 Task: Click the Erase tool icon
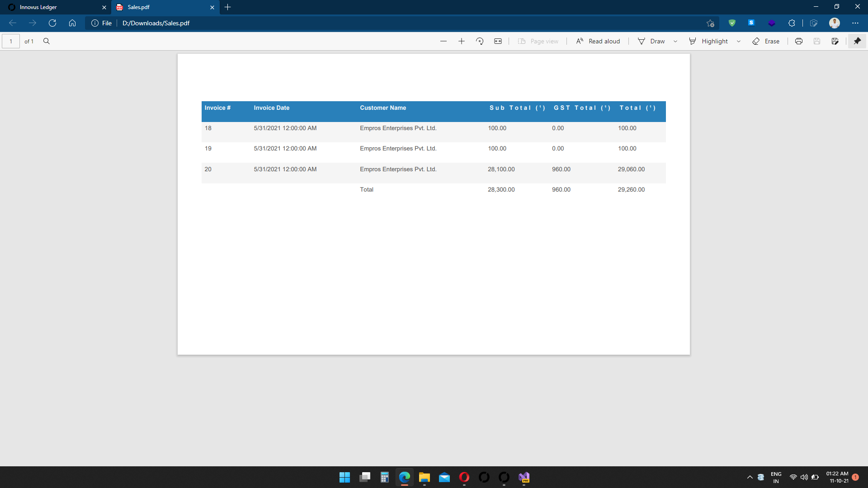755,41
